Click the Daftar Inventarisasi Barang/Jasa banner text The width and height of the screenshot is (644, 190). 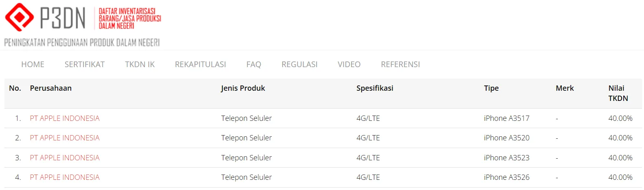130,18
